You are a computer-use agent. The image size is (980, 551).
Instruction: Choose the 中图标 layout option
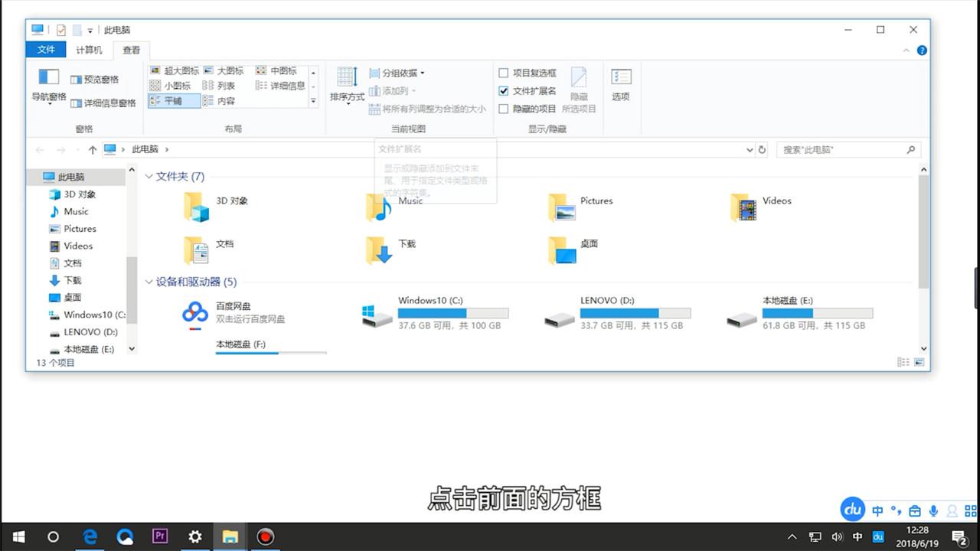pos(276,70)
